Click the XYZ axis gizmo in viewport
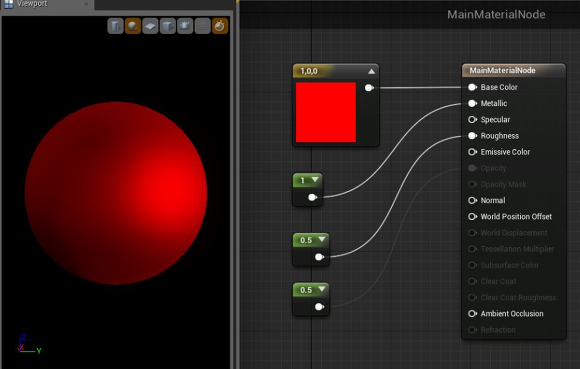 tap(29, 344)
